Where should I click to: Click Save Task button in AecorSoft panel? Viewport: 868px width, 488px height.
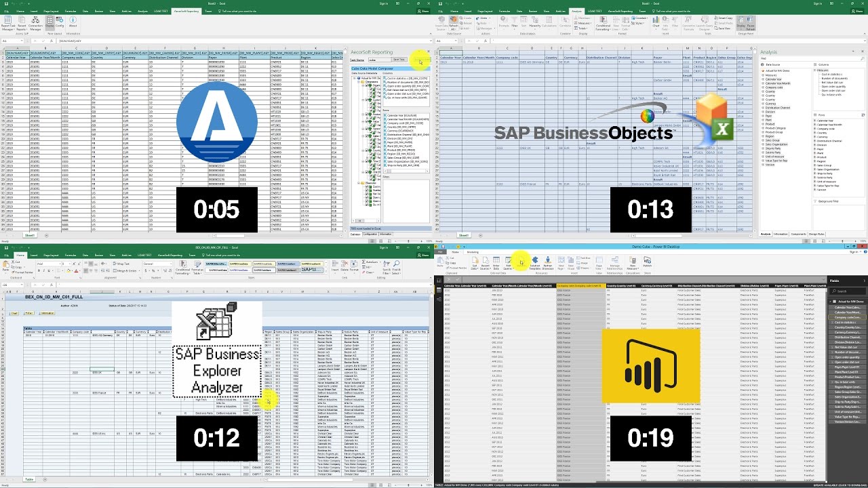[x=399, y=60]
